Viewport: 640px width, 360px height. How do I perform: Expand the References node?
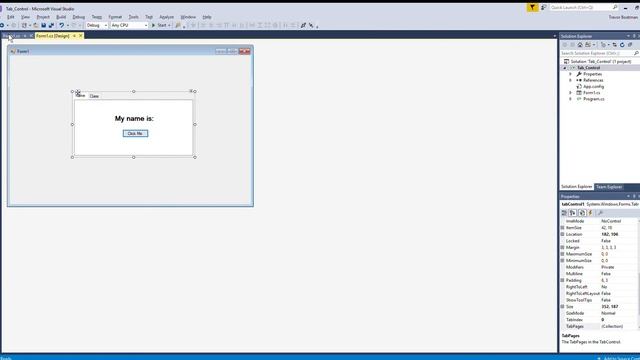571,80
